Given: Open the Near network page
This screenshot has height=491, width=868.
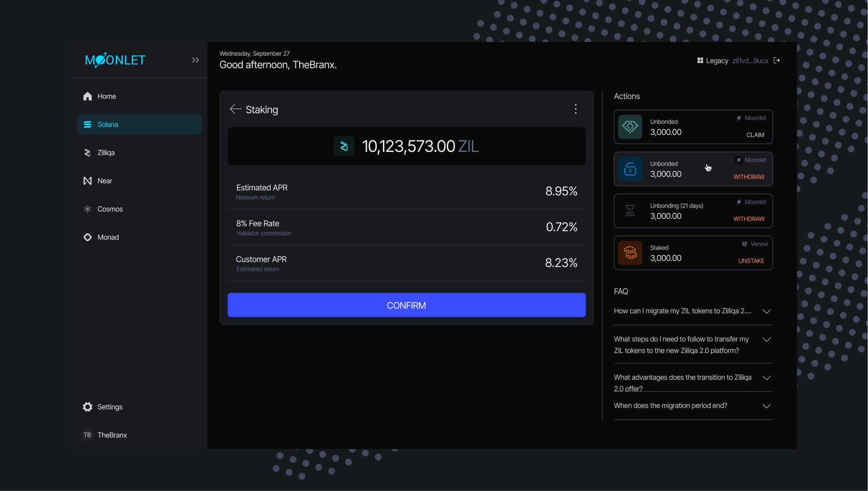Looking at the screenshot, I should (105, 181).
